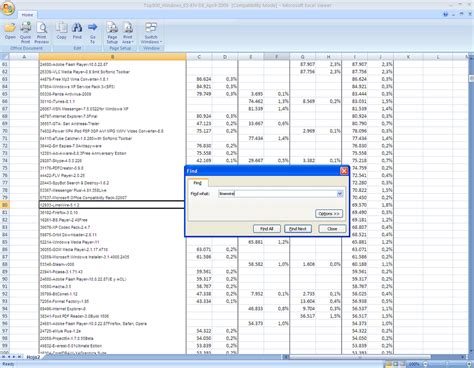Image resolution: width=474 pixels, height=368 pixels.
Task: Open the Office button menu
Action: (8, 8)
